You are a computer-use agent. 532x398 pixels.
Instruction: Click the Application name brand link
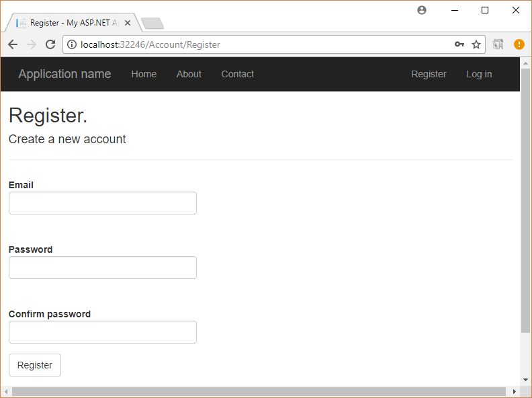[x=64, y=74]
